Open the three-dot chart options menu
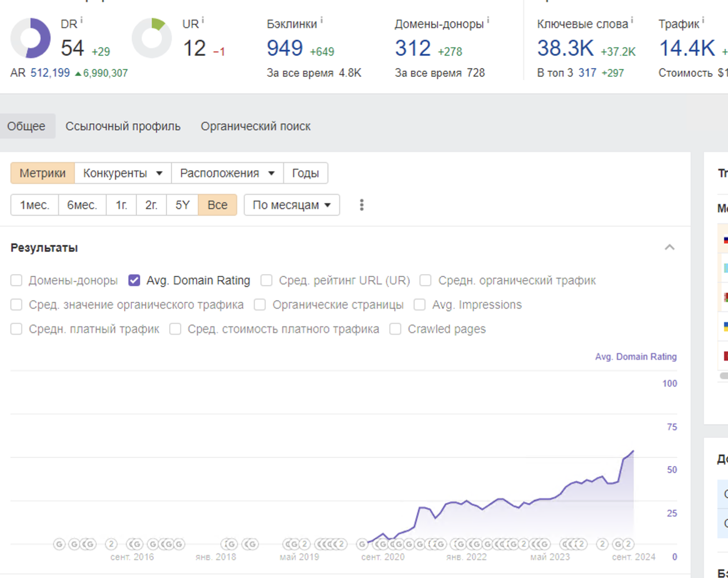Screen dimensions: 728x578 point(361,205)
